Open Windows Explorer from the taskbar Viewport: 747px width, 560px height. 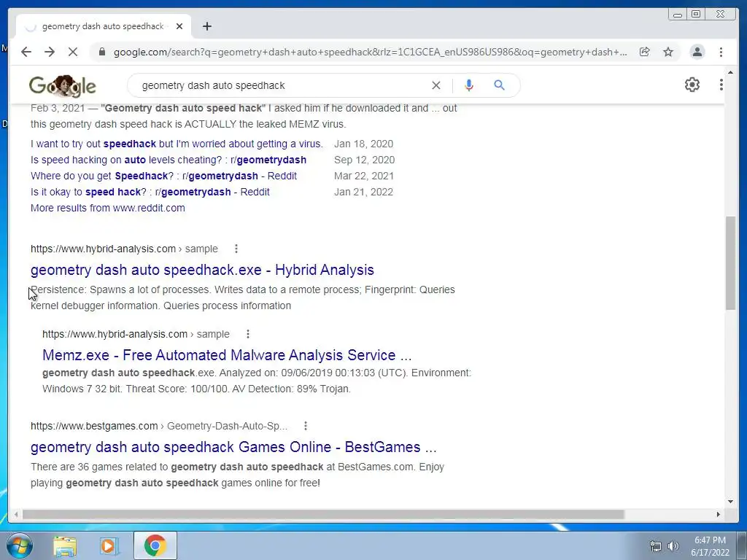pos(65,545)
